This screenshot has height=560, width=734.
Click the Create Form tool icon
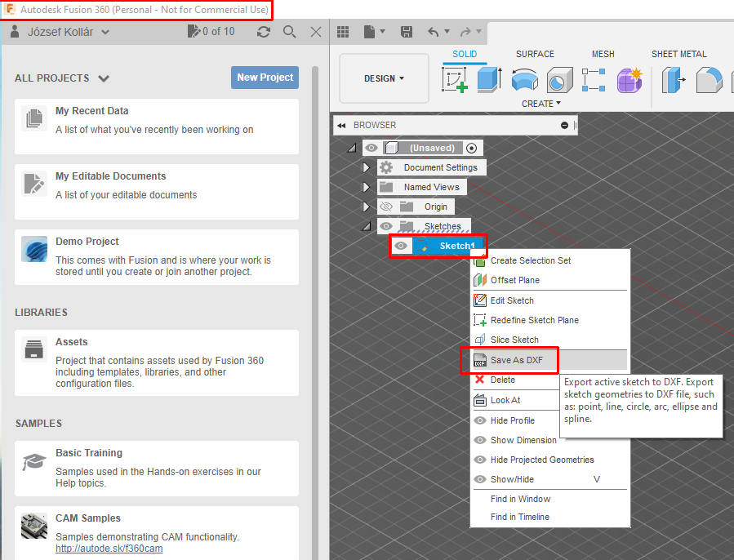click(629, 79)
